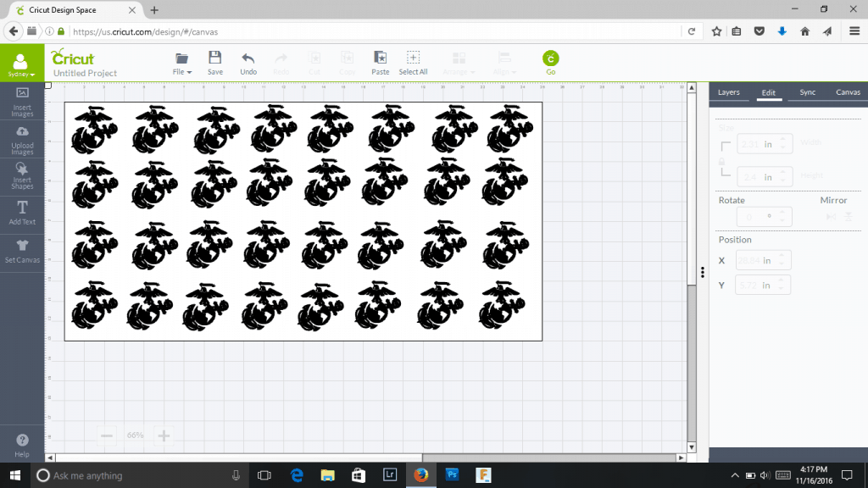
Task: Open Microsoft Edge from the taskbar
Action: pos(297,475)
